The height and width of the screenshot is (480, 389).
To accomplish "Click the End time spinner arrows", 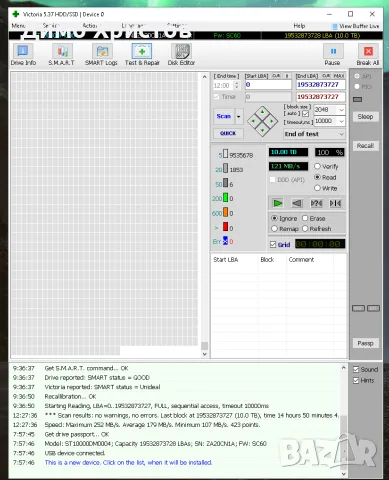I will click(x=237, y=85).
